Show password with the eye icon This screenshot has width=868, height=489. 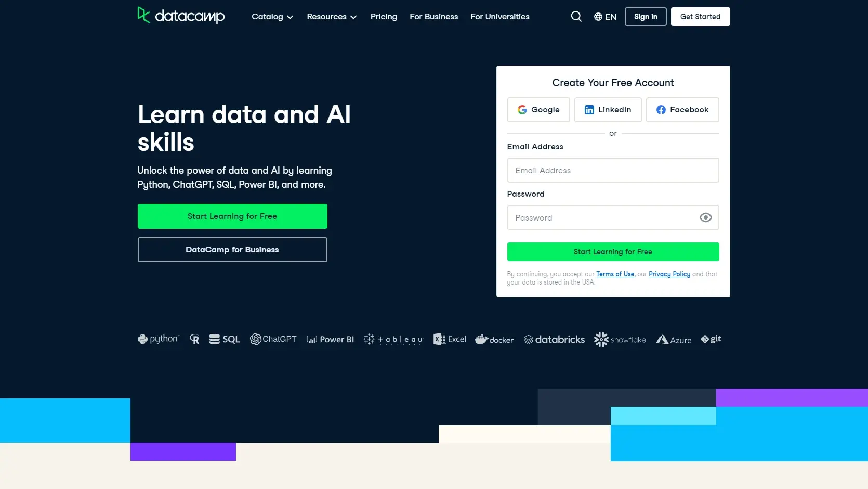click(x=705, y=217)
